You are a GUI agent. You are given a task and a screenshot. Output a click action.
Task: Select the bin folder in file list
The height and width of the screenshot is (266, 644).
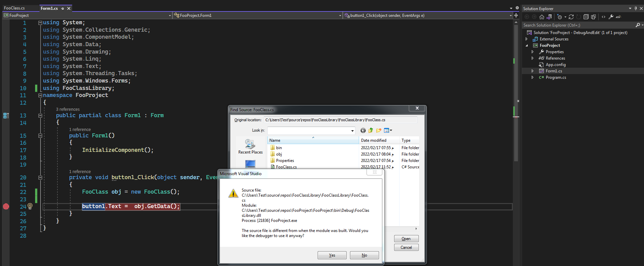279,148
